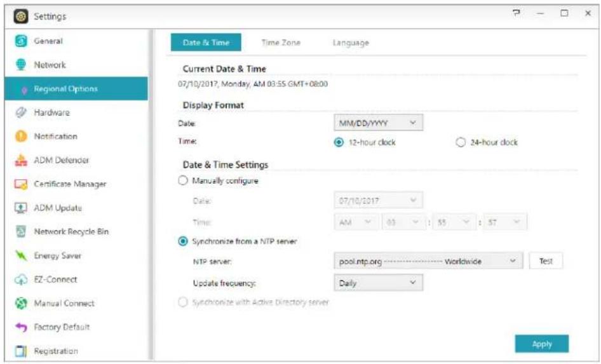This screenshot has width=601, height=364.
Task: Click the Test NTP server button
Action: click(546, 261)
